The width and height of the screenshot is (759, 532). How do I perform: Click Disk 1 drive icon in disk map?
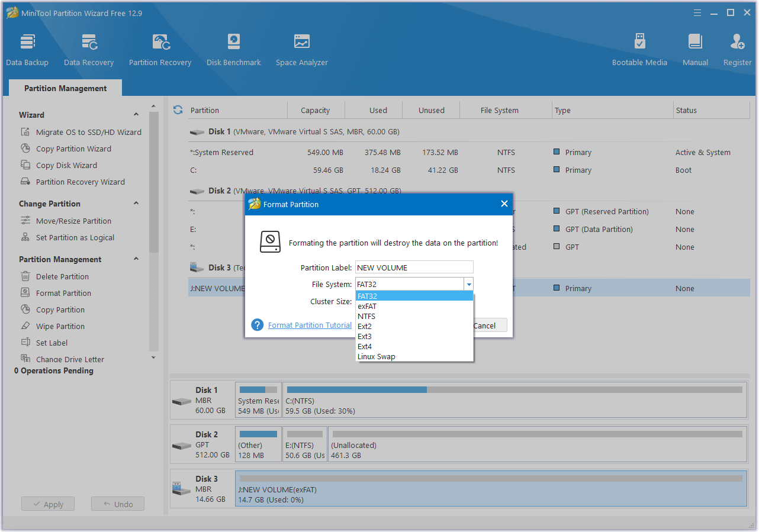click(x=181, y=401)
